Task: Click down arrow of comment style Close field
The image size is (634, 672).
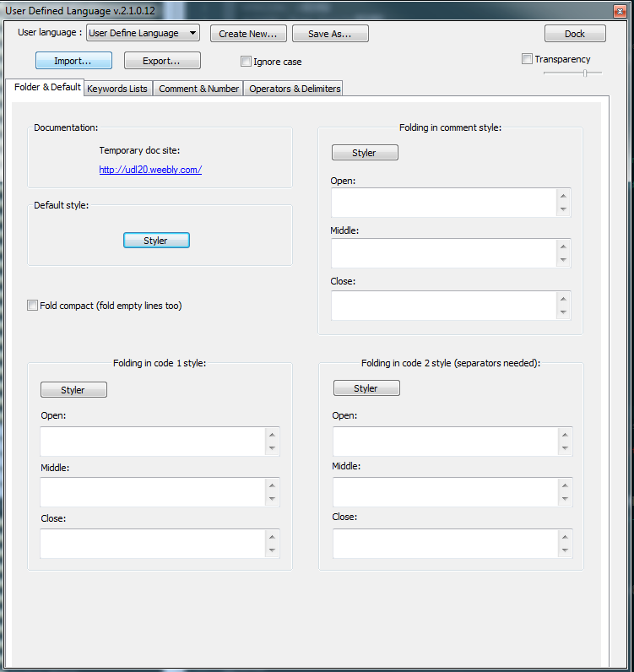Action: pos(563,312)
